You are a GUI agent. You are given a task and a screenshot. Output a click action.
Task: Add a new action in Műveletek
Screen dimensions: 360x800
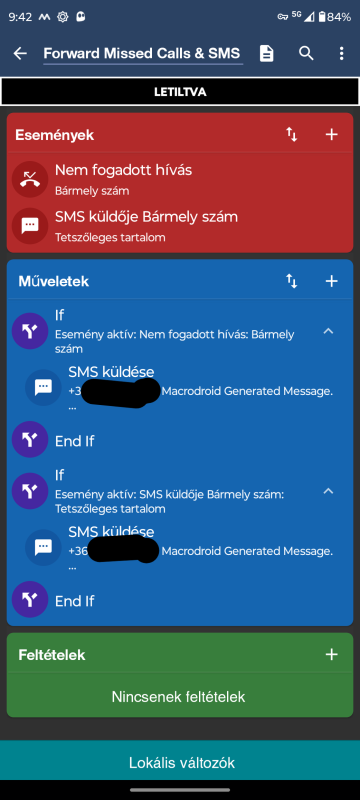point(331,281)
